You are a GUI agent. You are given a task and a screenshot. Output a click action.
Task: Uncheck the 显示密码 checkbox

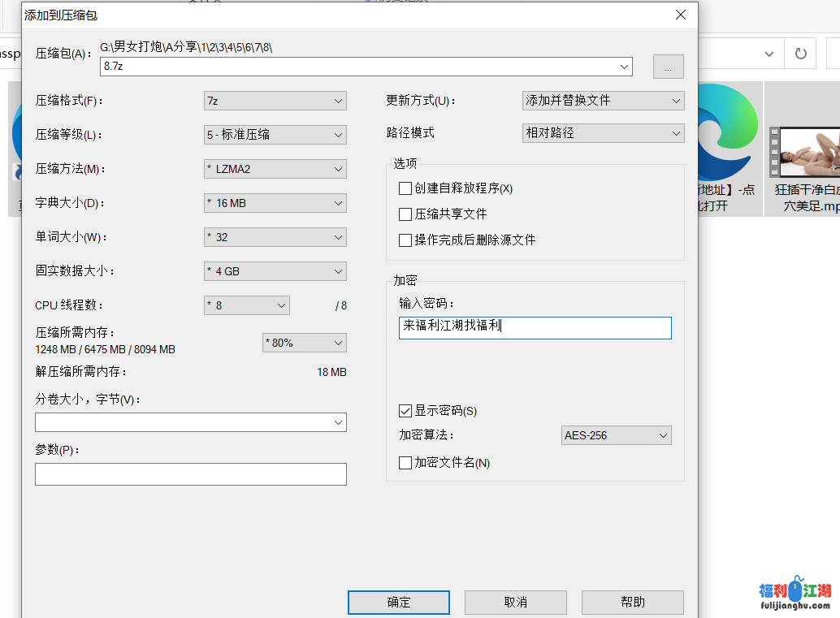coord(405,411)
